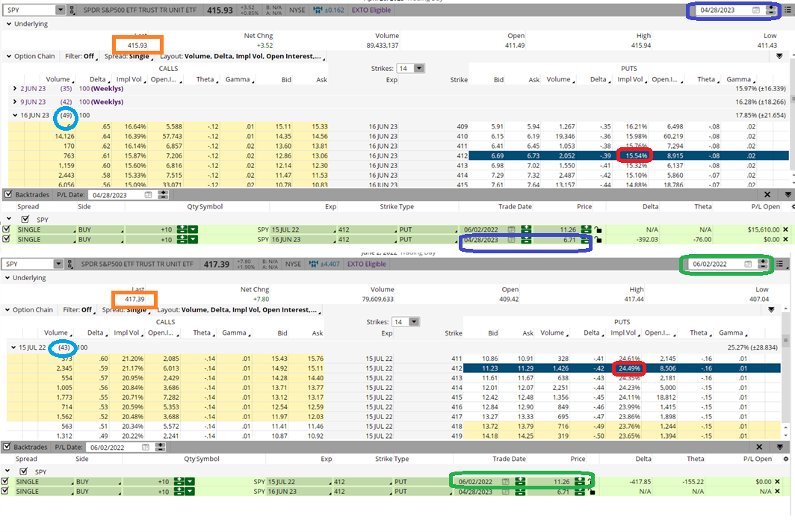Expand the 2 JUN 23 Weeklys expiration
The image size is (795, 532).
coord(15,88)
